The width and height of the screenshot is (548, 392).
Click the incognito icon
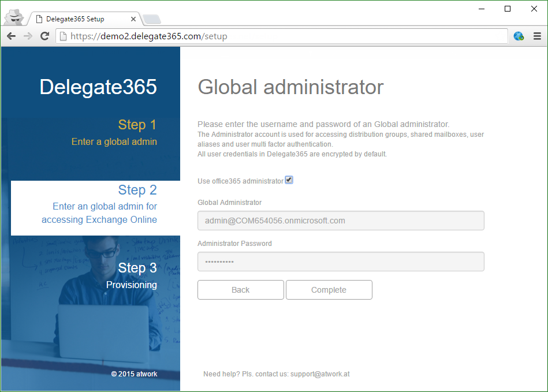pos(14,17)
